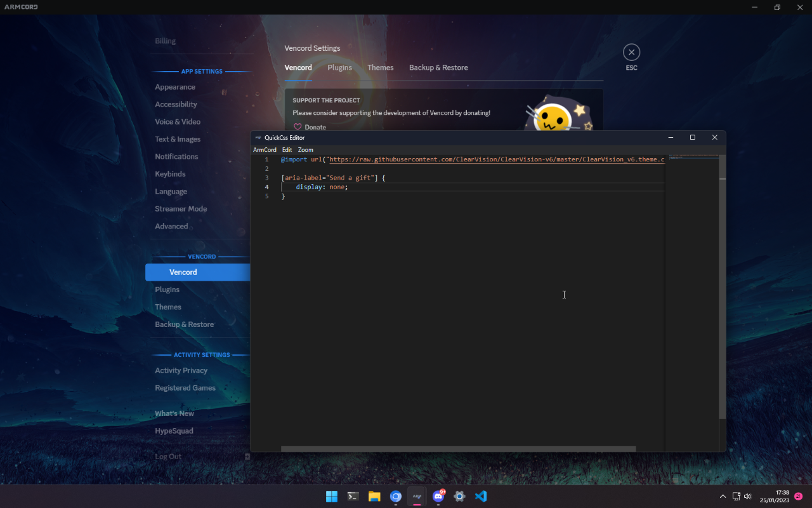Click the speaker icon in the system tray

747,496
